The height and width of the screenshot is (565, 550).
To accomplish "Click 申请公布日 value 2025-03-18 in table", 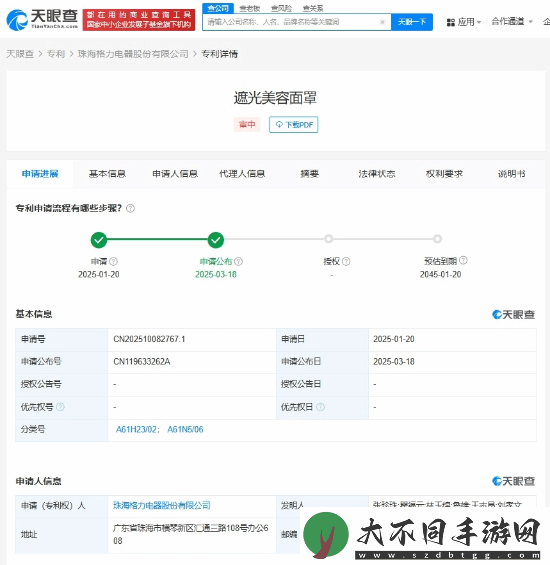I will pyautogui.click(x=394, y=361).
